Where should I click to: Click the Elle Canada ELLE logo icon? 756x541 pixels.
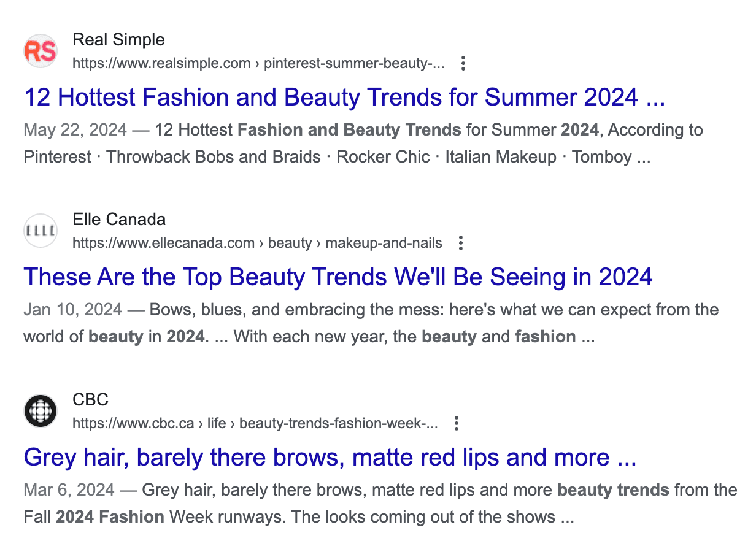pos(40,231)
